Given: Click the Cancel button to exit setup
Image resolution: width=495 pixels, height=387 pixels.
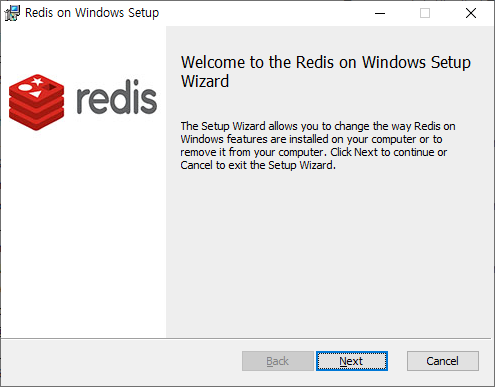Looking at the screenshot, I should tap(443, 361).
